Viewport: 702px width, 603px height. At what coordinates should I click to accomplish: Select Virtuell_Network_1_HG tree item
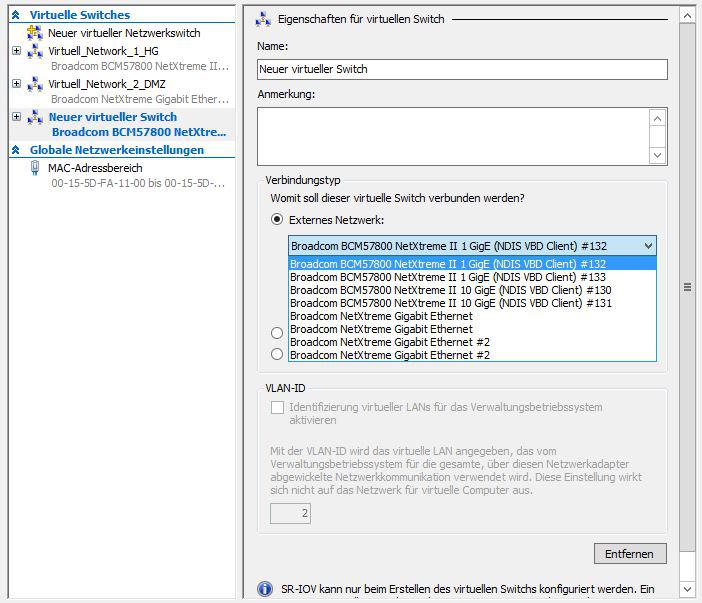pyautogui.click(x=103, y=51)
